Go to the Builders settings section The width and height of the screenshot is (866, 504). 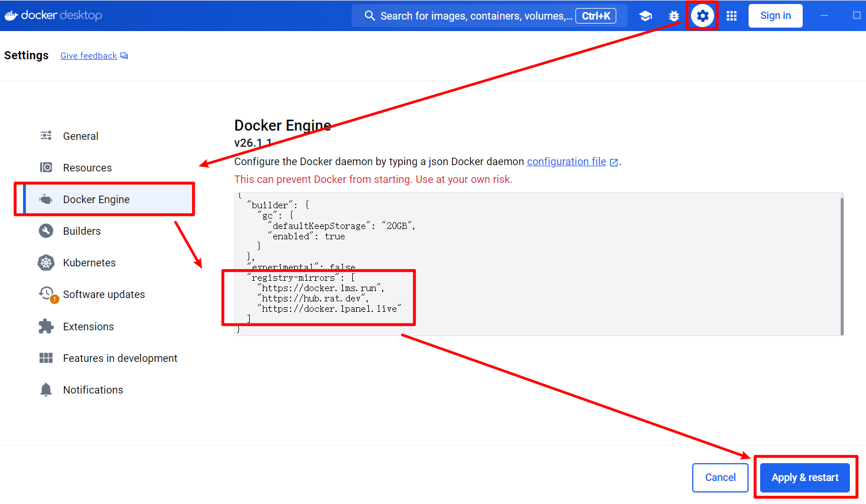tap(82, 231)
